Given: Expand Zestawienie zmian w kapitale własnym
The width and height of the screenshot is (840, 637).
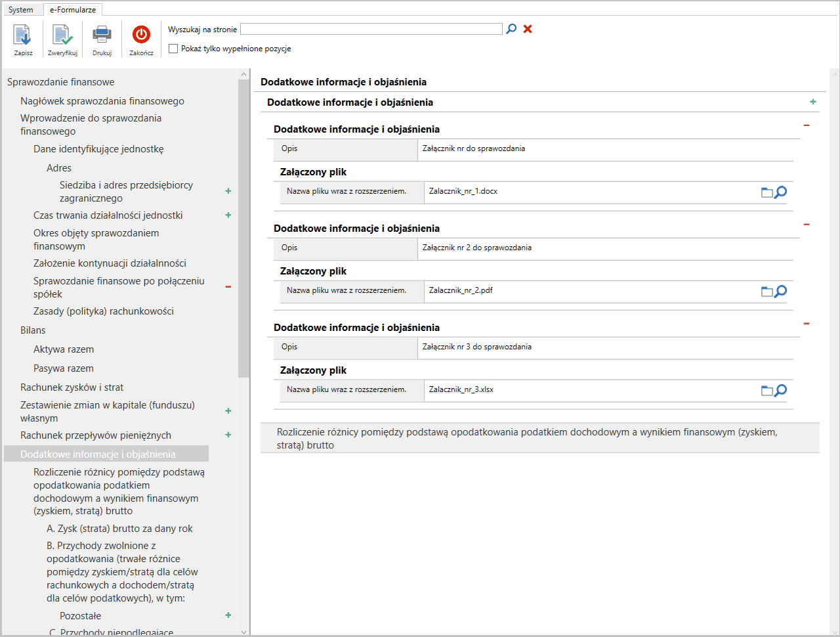Looking at the screenshot, I should coord(228,410).
